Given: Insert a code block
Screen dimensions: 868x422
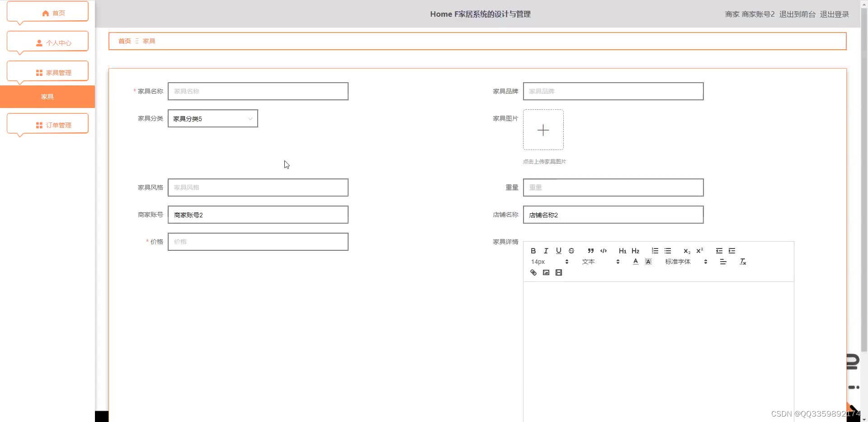Looking at the screenshot, I should [x=603, y=251].
